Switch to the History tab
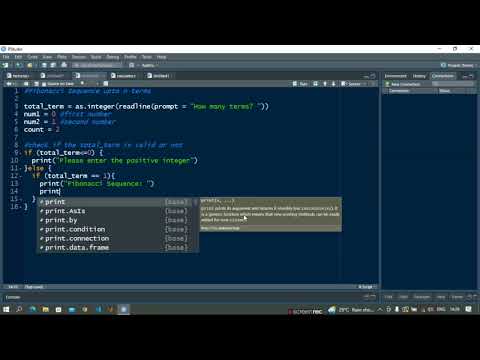 point(419,76)
